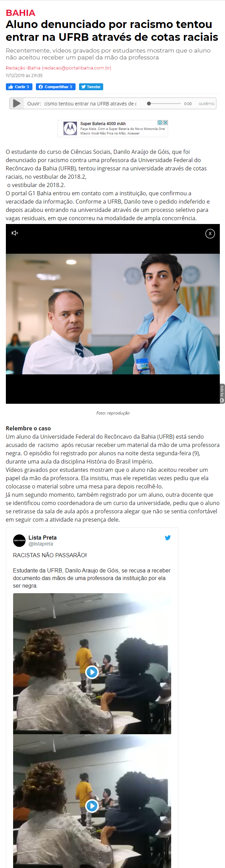Open the BAHIA category section
225x868 pixels.
20,13
